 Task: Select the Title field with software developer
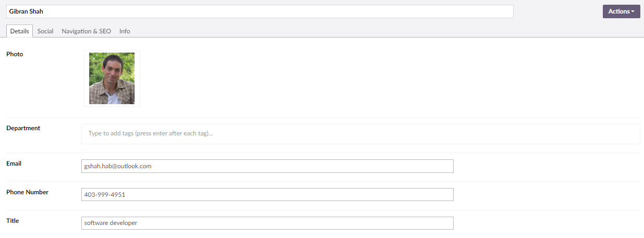[x=268, y=223]
